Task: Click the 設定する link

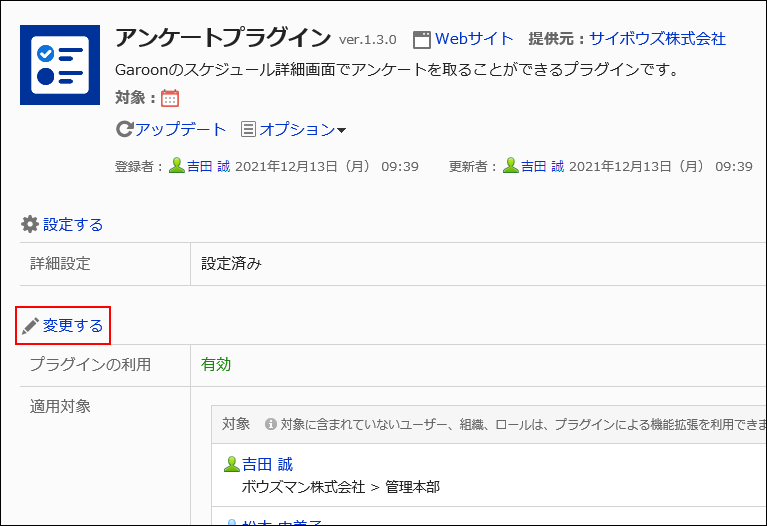Action: click(73, 225)
